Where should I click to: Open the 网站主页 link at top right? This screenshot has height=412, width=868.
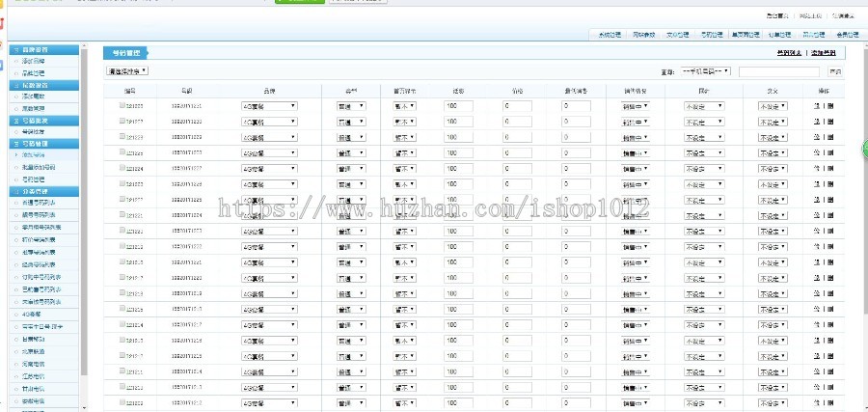tap(810, 16)
